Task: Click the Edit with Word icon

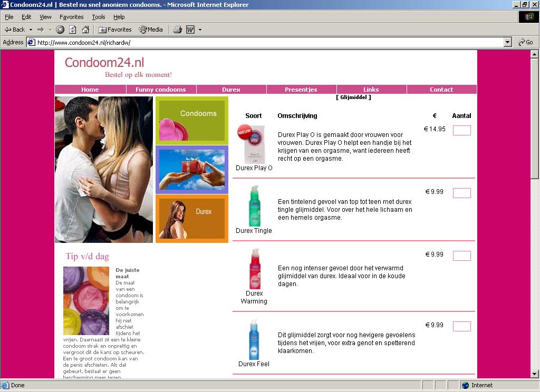Action: point(190,30)
